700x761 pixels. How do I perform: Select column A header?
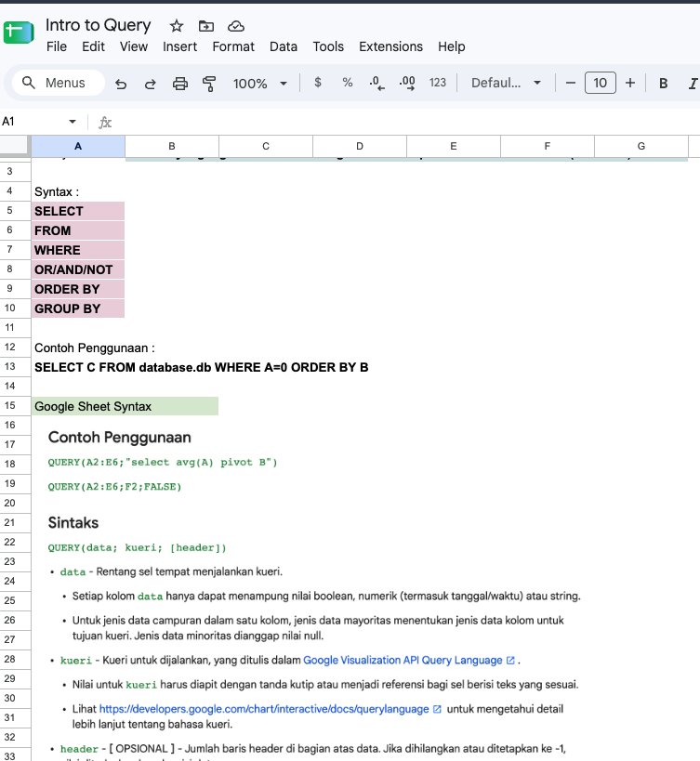point(78,146)
